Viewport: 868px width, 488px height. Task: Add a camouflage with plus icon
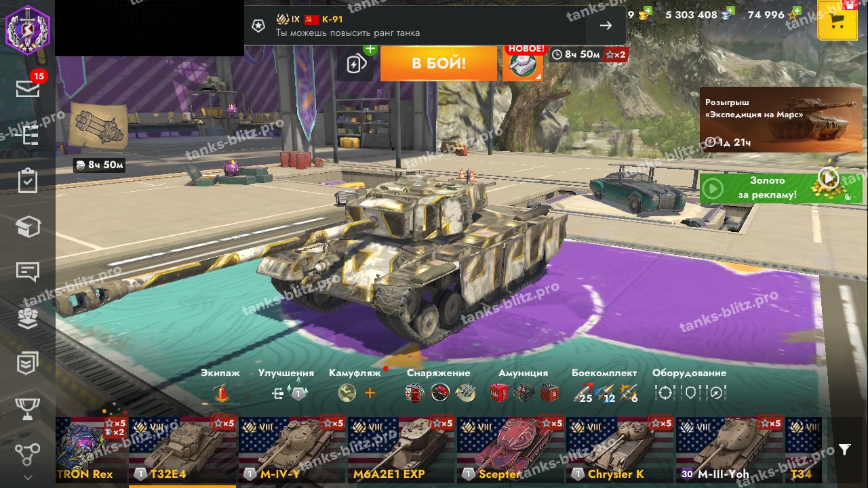point(370,392)
